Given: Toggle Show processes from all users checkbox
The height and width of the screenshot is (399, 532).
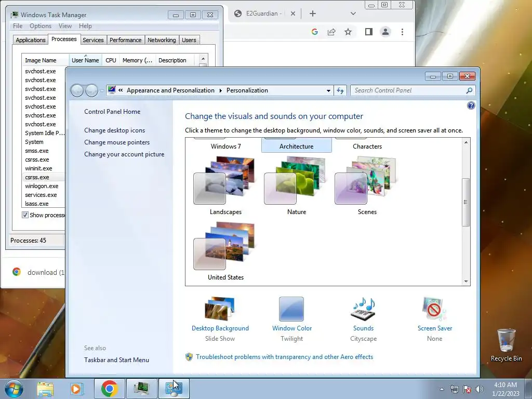Looking at the screenshot, I should click(25, 215).
